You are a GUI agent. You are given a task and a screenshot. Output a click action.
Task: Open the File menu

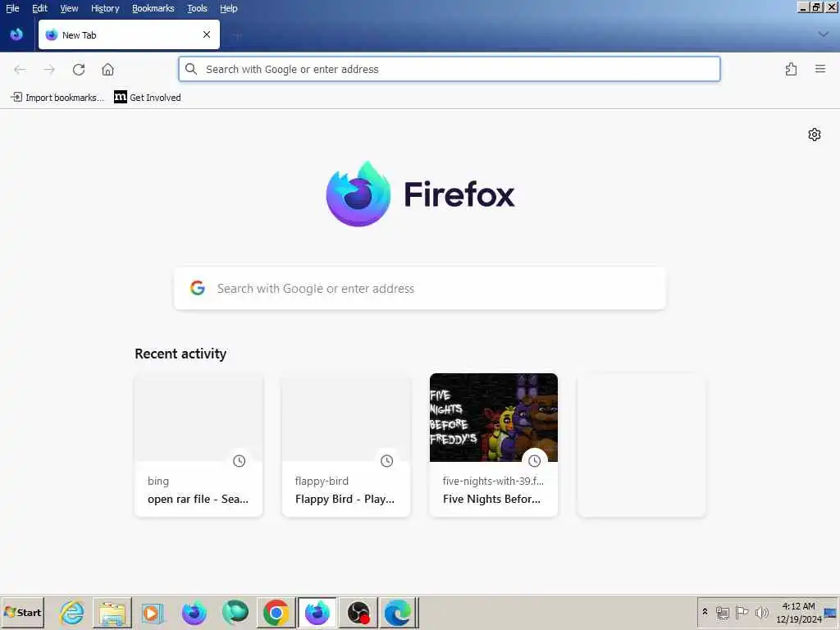coord(12,8)
